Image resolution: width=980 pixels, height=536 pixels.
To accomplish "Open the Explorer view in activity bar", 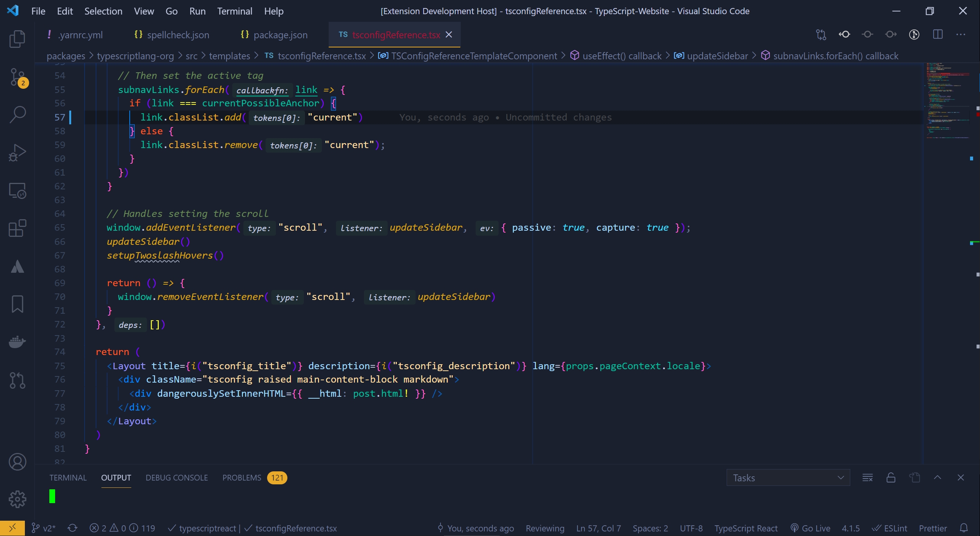I will pos(17,39).
